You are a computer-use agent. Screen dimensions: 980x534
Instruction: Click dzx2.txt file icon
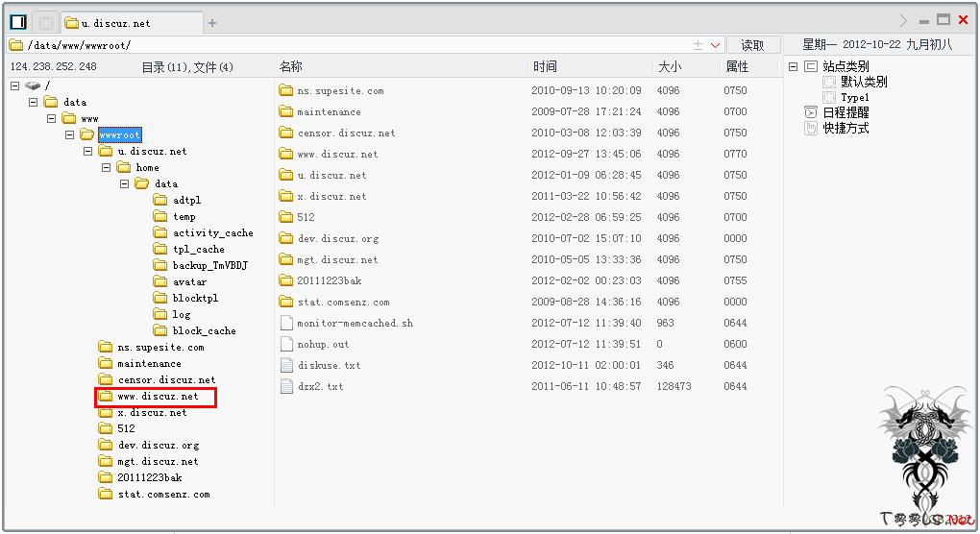(287, 386)
